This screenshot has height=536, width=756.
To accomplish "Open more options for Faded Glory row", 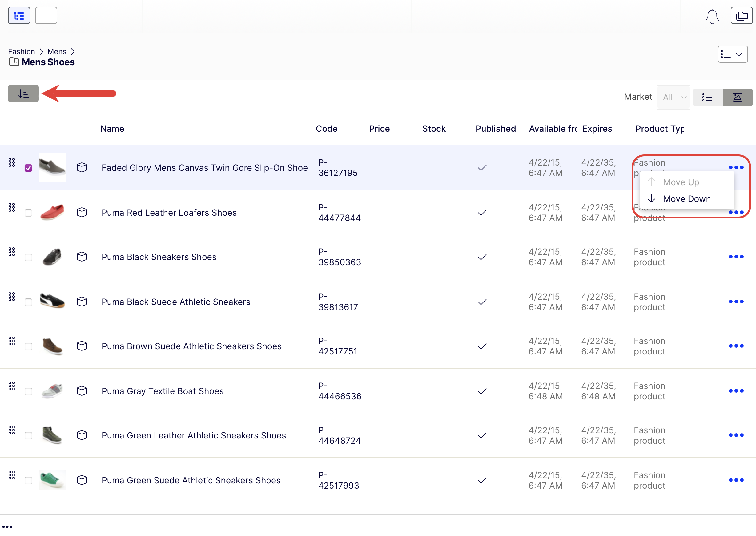I will click(736, 167).
